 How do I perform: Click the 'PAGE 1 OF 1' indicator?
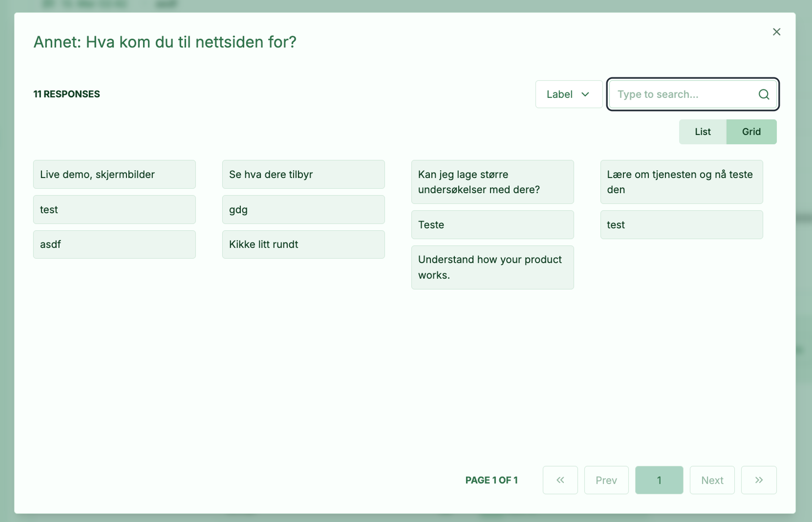(491, 480)
